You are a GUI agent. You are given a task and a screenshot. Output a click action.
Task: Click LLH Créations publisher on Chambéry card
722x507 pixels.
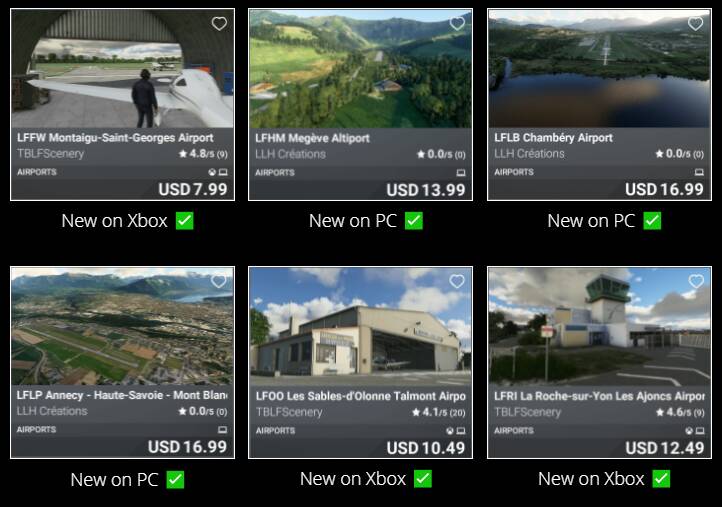click(x=529, y=154)
